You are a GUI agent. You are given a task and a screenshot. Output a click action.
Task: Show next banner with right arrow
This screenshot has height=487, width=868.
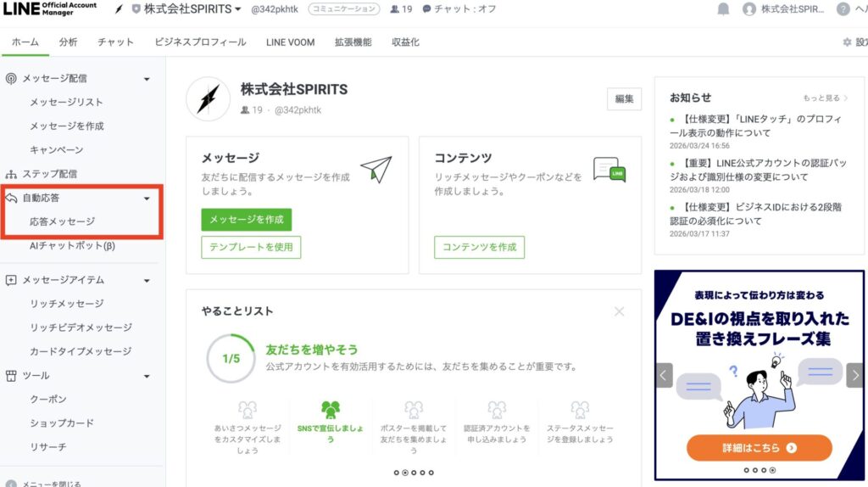click(x=855, y=376)
